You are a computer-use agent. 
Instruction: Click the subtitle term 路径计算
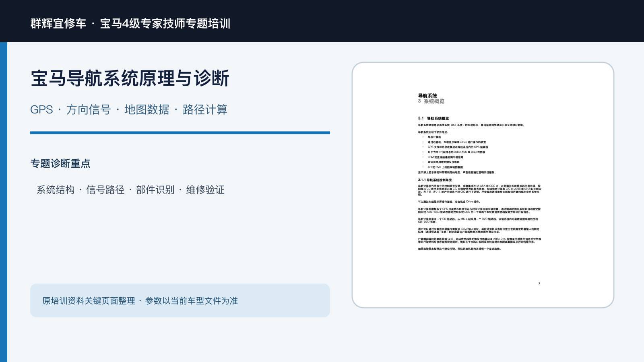pos(205,109)
